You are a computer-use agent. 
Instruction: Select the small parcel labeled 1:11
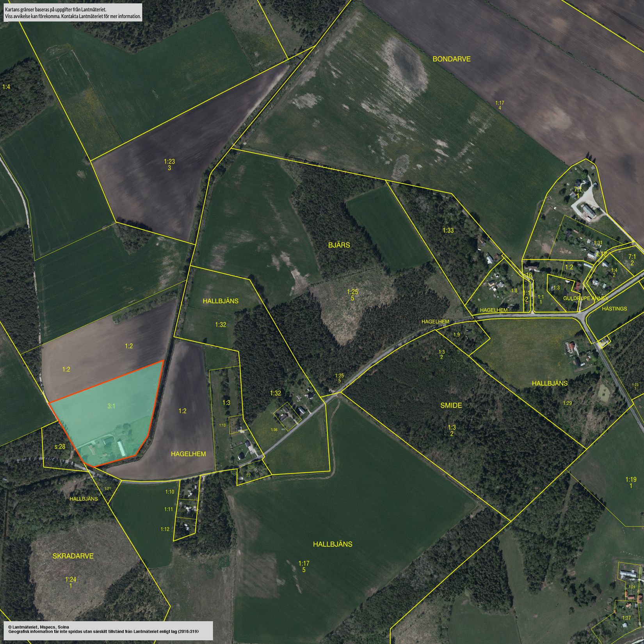(x=168, y=509)
